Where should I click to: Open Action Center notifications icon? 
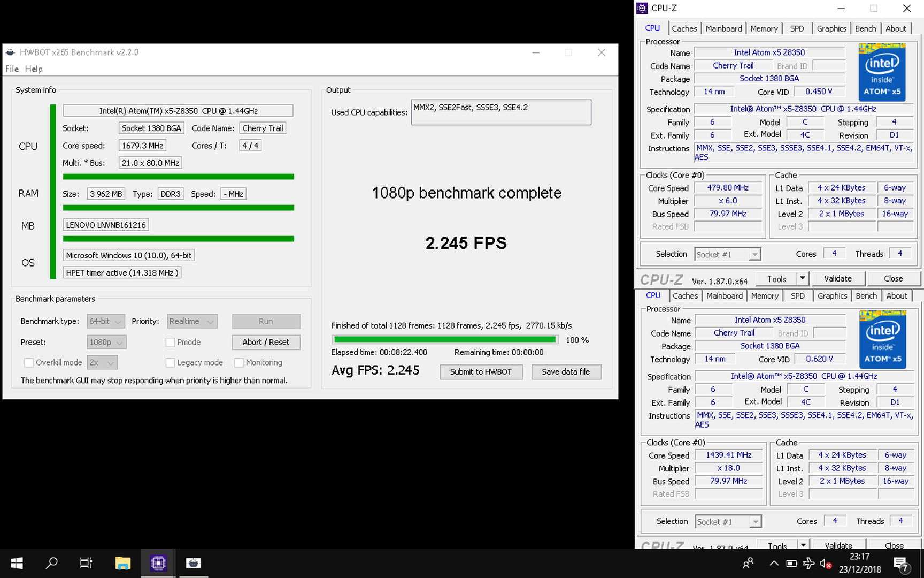coord(901,564)
